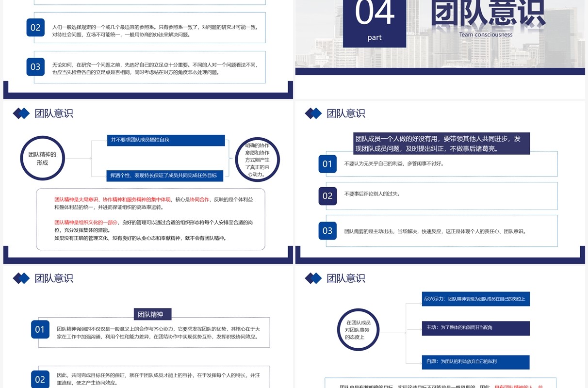
Task: Click the 02 badge beside 因此，共同完成目标任务的保证
Action: 40,379
